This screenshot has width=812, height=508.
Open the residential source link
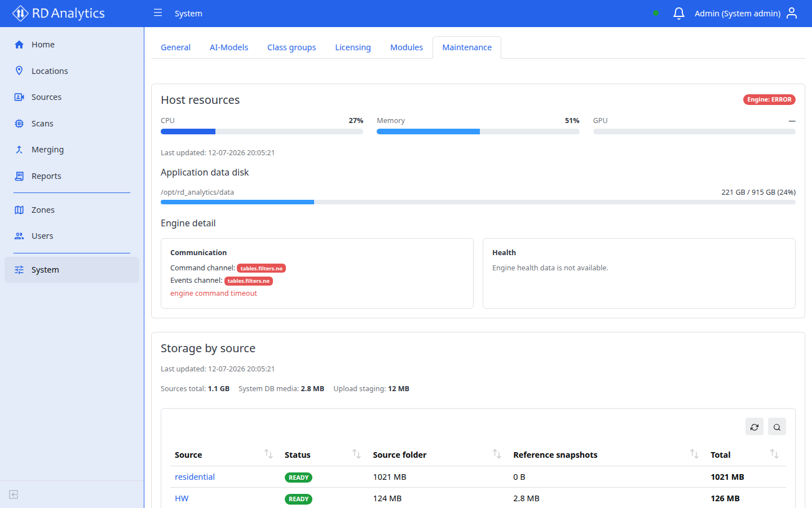(195, 477)
